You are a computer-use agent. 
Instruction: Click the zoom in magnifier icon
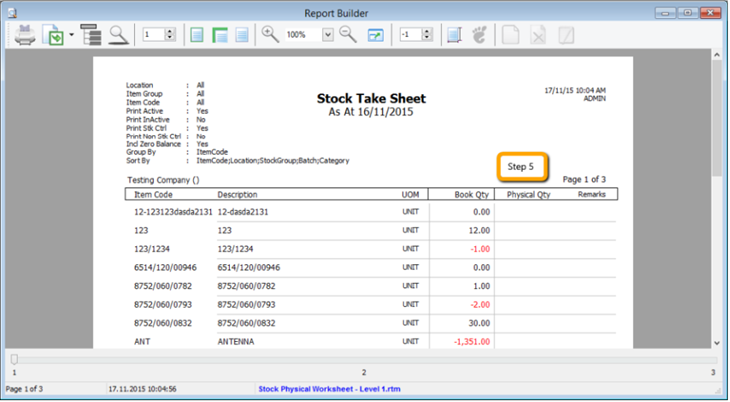tap(270, 35)
